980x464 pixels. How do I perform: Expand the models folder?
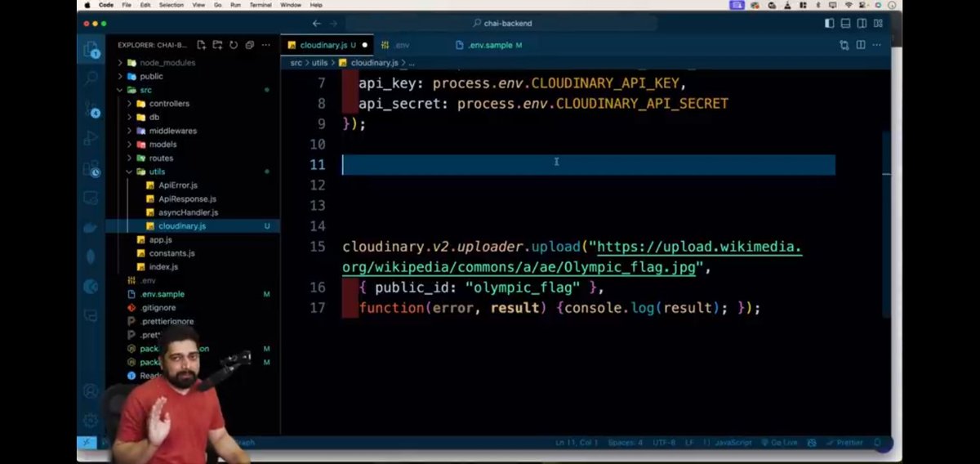tap(163, 145)
